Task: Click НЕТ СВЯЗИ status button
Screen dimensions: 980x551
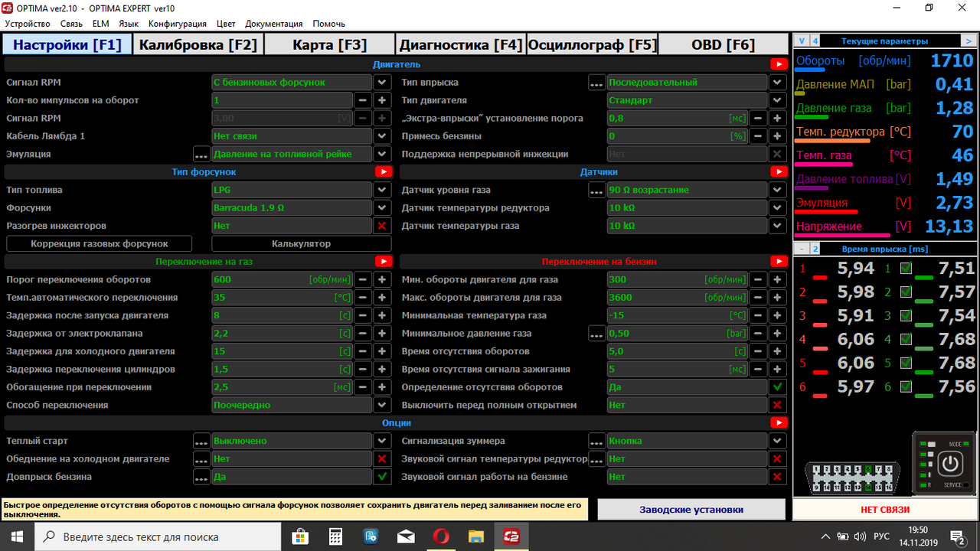Action: pos(884,510)
